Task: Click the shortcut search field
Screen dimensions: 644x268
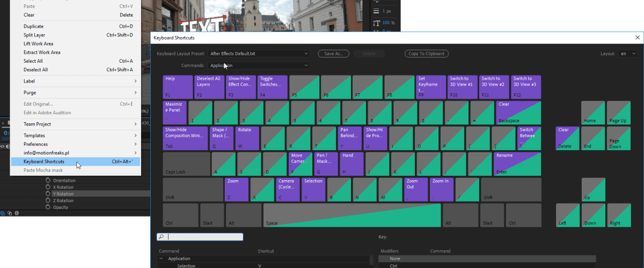Action: [x=204, y=237]
